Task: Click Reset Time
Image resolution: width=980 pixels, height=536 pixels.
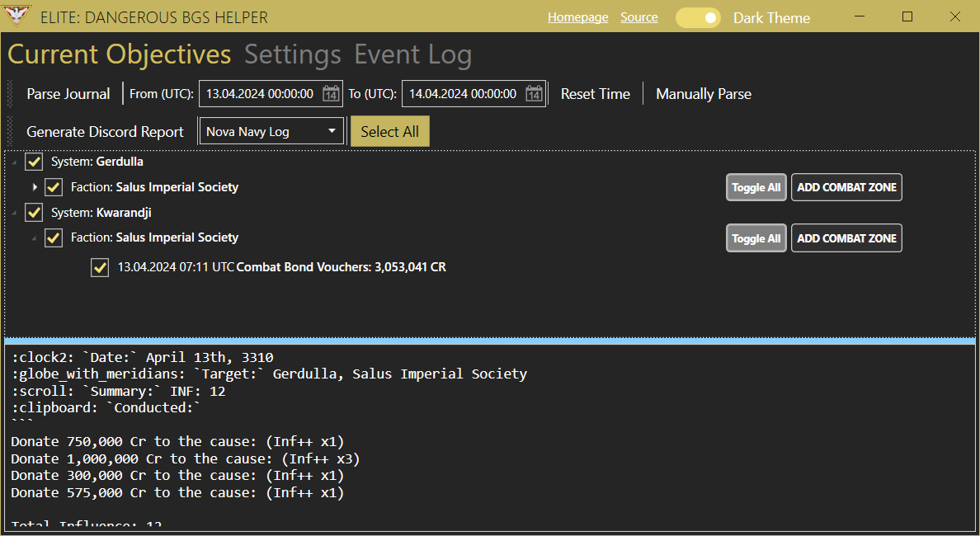Action: (x=595, y=94)
